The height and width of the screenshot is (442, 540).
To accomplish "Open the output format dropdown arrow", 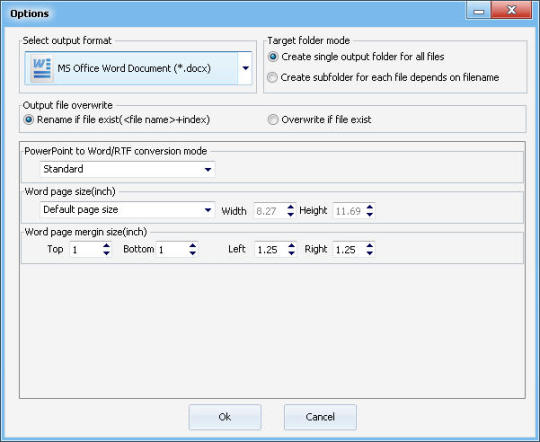I will click(246, 68).
